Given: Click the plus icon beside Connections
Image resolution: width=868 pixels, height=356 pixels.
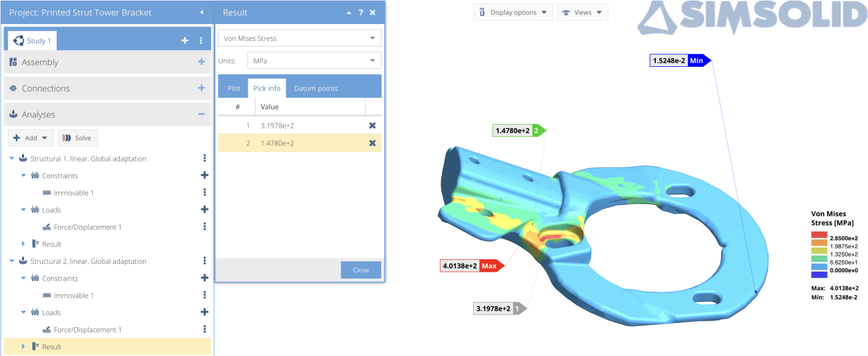Looking at the screenshot, I should 201,88.
